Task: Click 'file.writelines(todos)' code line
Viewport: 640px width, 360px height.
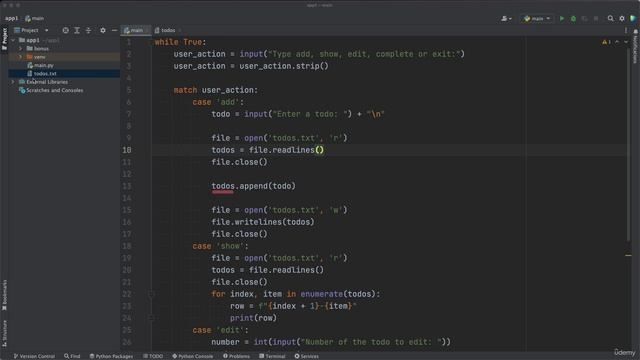Action: (x=263, y=222)
